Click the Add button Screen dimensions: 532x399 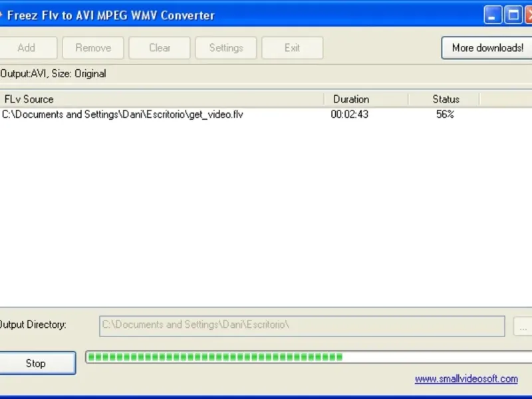coord(27,48)
